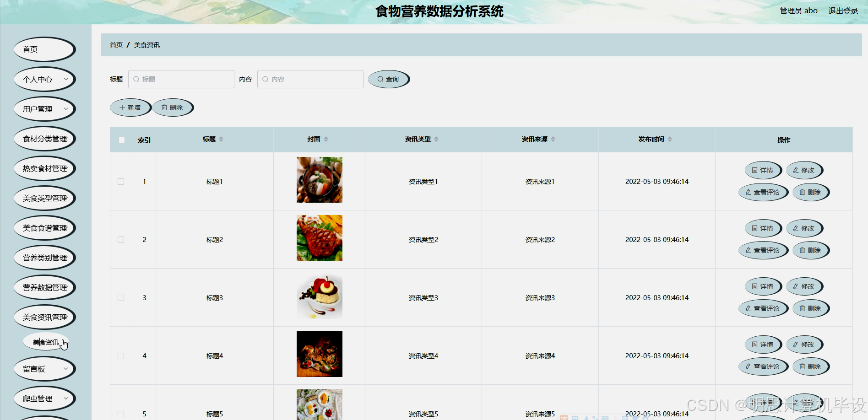Open cover thumbnail of row 标题3

(320, 296)
